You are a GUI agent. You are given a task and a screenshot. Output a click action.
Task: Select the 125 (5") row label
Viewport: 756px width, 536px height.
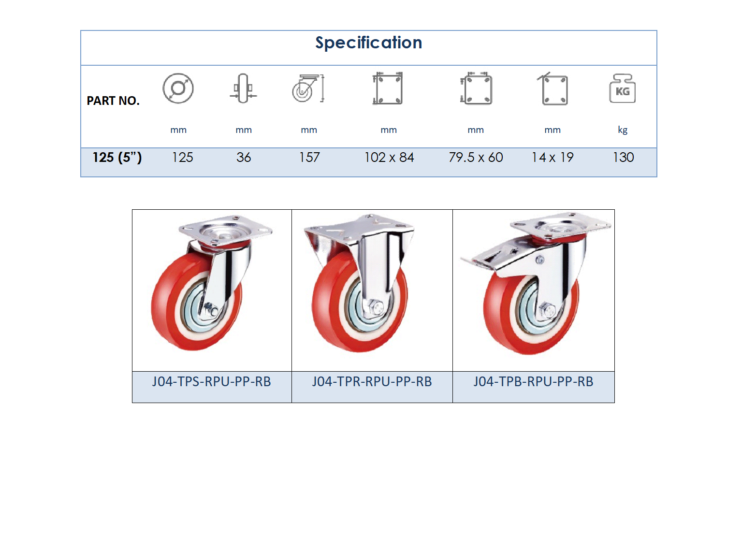pyautogui.click(x=117, y=158)
